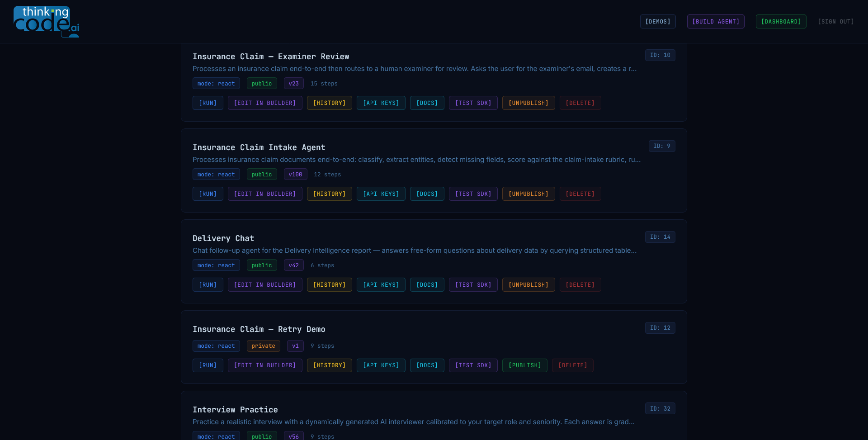Click the 'v42' version tag
This screenshot has width=868, height=440.
[294, 265]
